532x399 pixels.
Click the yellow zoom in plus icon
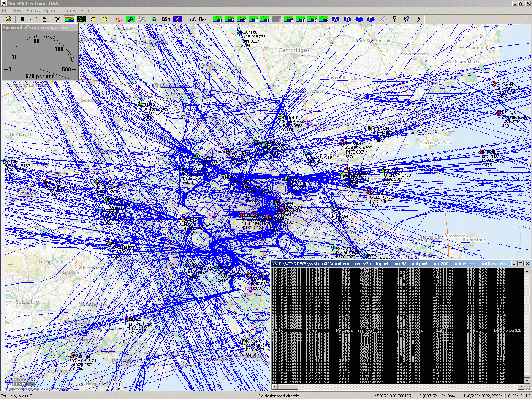(x=93, y=19)
